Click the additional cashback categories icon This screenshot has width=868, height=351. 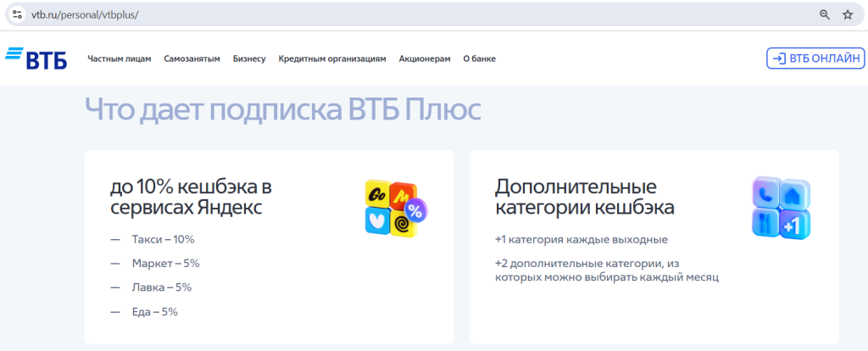point(781,208)
